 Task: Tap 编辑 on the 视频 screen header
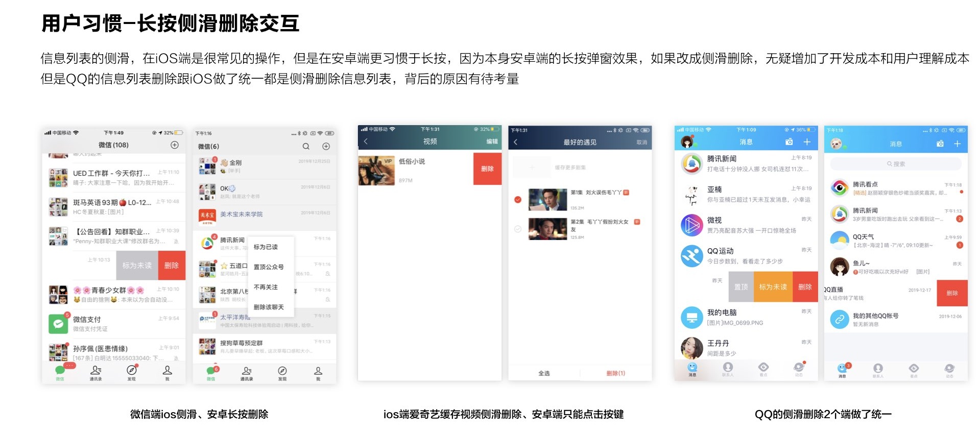[492, 141]
